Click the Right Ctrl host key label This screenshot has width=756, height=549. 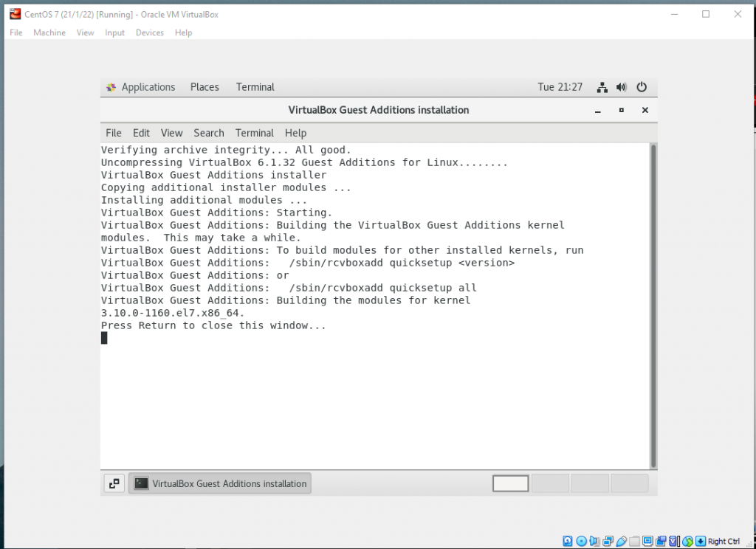point(724,542)
